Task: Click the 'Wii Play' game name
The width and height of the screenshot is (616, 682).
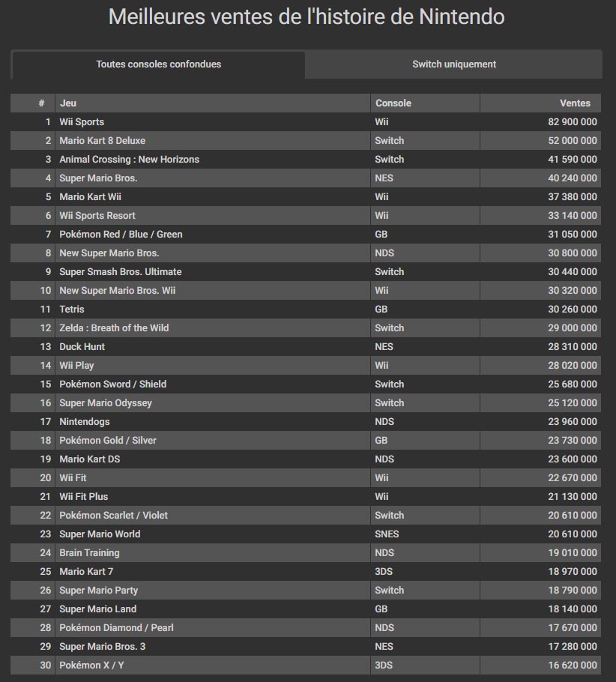Action: pyautogui.click(x=76, y=365)
